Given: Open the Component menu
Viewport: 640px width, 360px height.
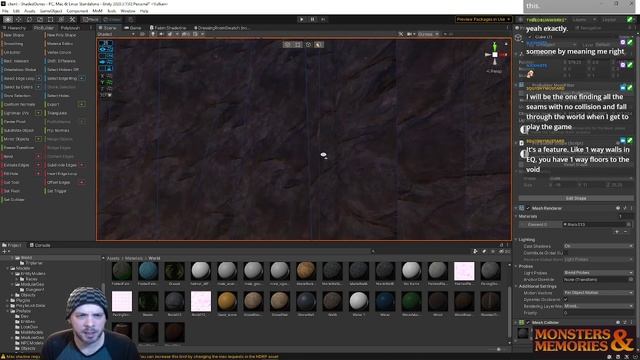Looking at the screenshot, I should pos(77,11).
